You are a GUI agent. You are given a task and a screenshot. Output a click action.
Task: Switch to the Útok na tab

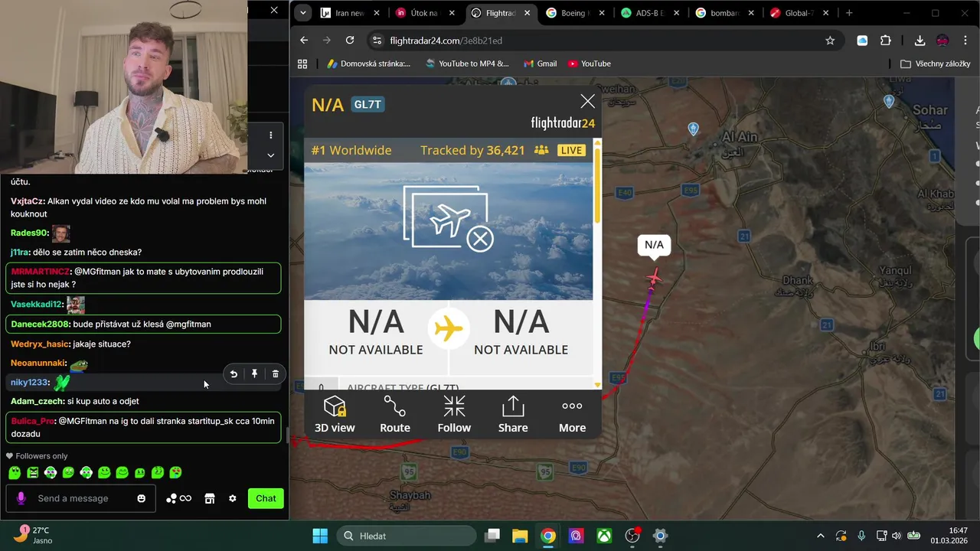pos(423,13)
